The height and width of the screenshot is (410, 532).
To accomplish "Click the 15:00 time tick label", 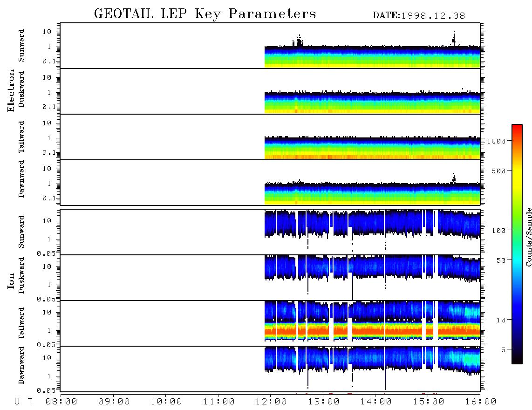I will coord(429,402).
